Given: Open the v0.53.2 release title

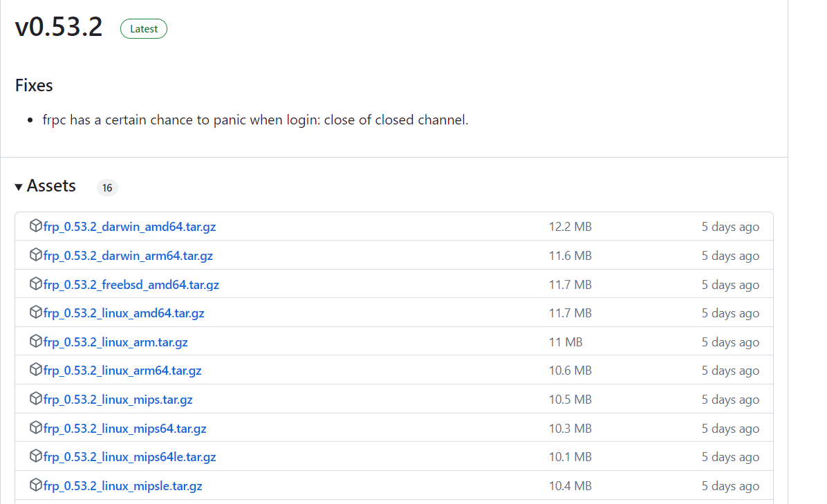Looking at the screenshot, I should point(59,28).
